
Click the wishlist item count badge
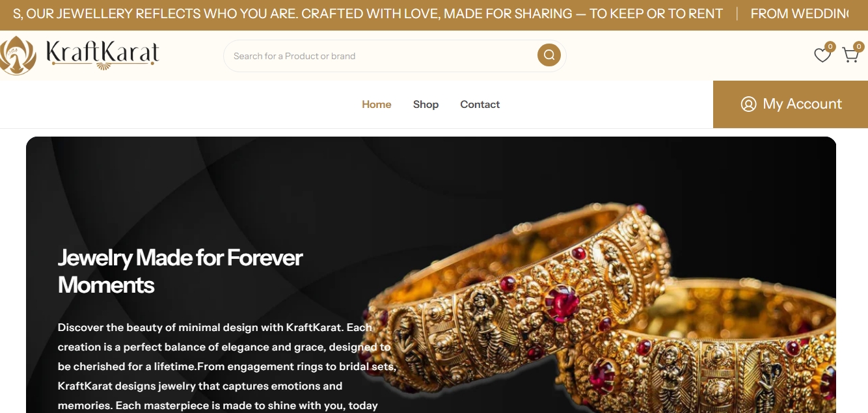coord(830,47)
